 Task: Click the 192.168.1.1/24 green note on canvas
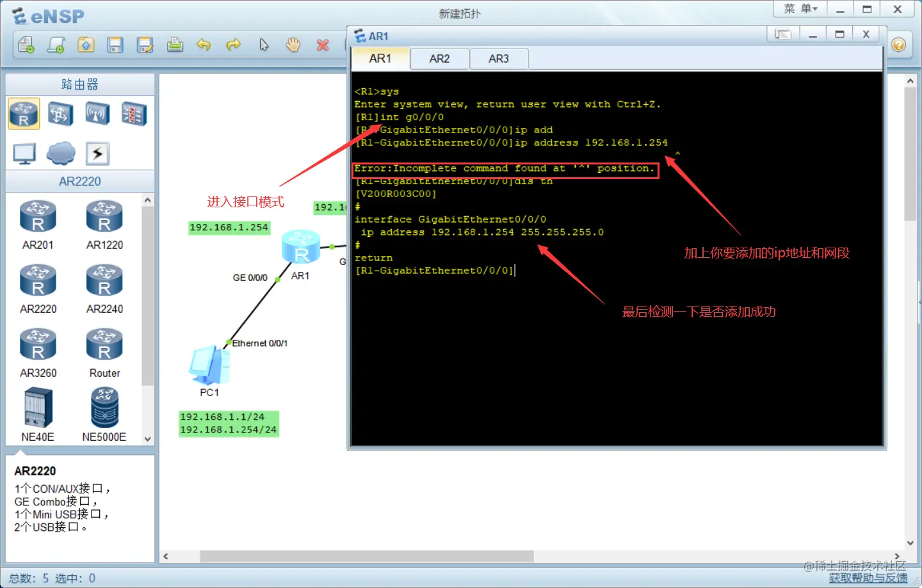pos(222,417)
